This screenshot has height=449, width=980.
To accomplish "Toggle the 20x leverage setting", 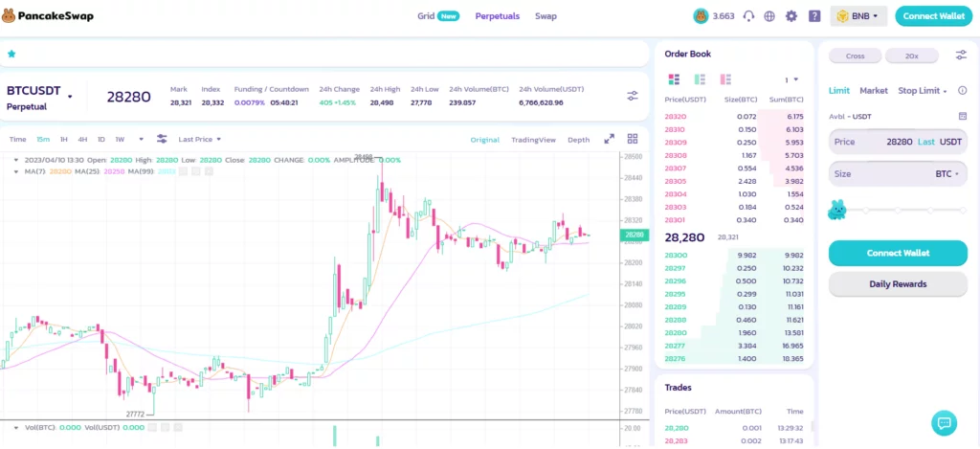I will [x=911, y=56].
